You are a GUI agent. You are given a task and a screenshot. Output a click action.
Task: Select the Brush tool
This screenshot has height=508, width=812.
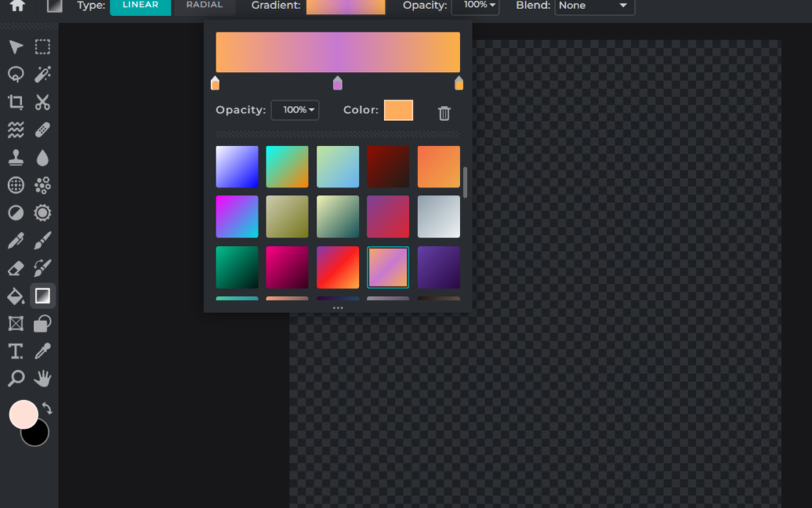pyautogui.click(x=43, y=241)
